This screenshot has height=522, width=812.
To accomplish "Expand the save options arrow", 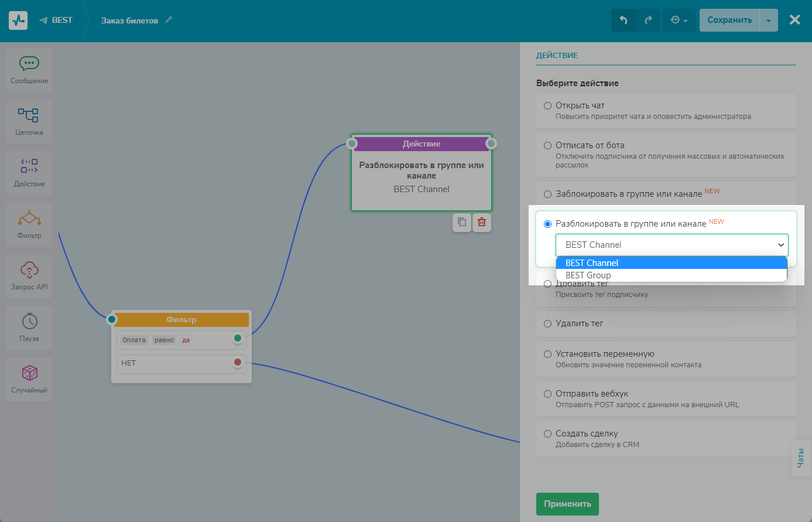I will [x=769, y=20].
